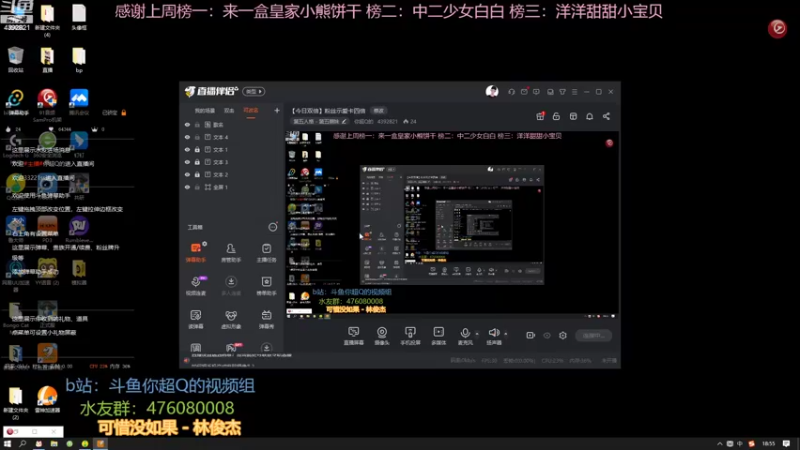
Task: Mute the 扬声器 speaker
Action: [x=493, y=336]
